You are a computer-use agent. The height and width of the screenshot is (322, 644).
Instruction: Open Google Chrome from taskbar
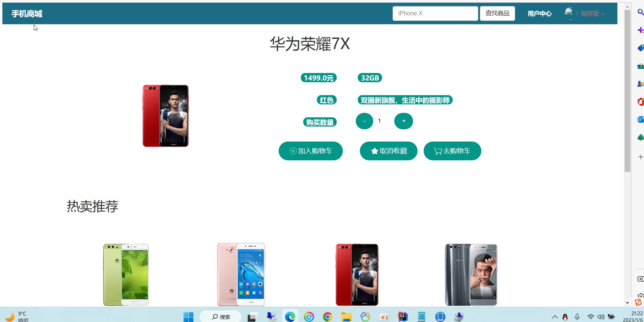coord(327,317)
